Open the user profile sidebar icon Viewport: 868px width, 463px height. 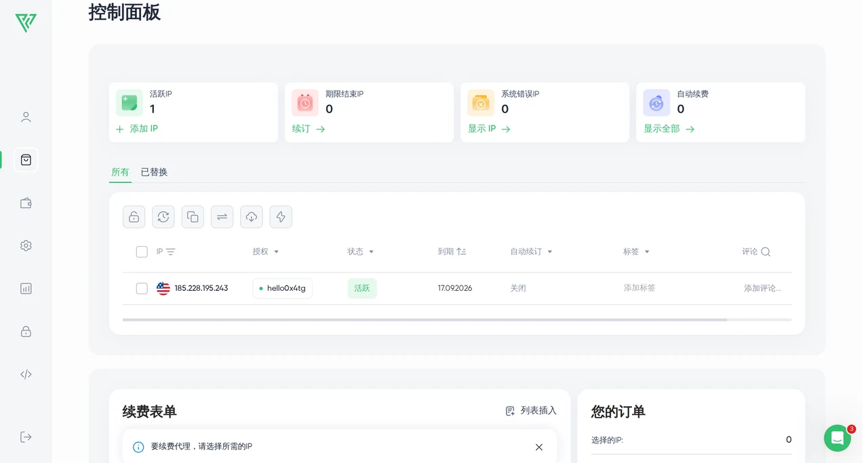[26, 117]
